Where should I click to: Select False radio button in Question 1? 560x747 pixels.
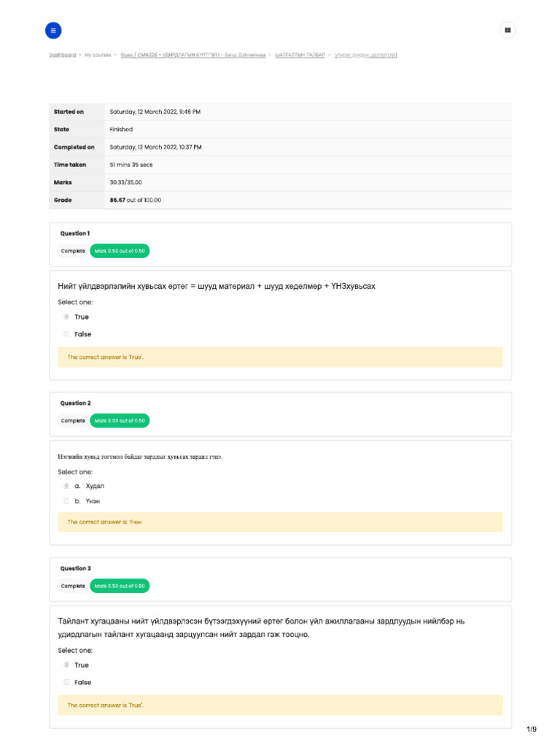[66, 334]
